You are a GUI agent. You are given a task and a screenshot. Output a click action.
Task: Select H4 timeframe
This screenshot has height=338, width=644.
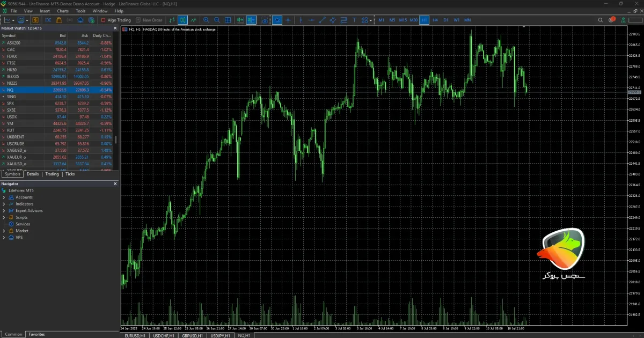coord(435,20)
